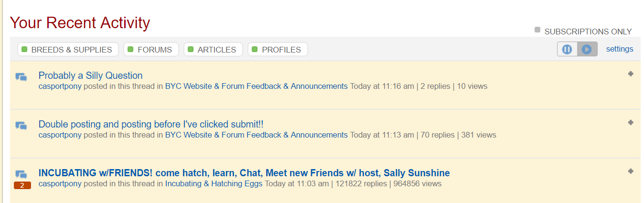
Task: Pause the live activity feed
Action: point(567,49)
